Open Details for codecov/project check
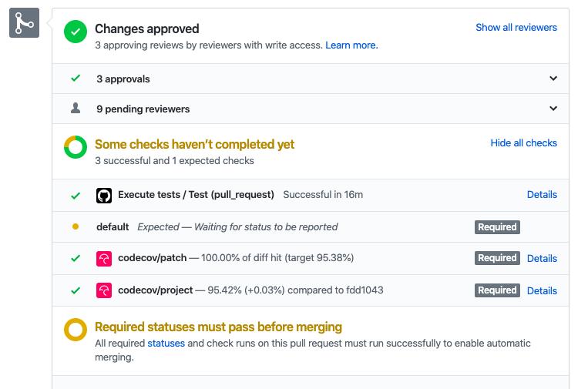Viewport: 588px width, 389px height. [x=542, y=290]
